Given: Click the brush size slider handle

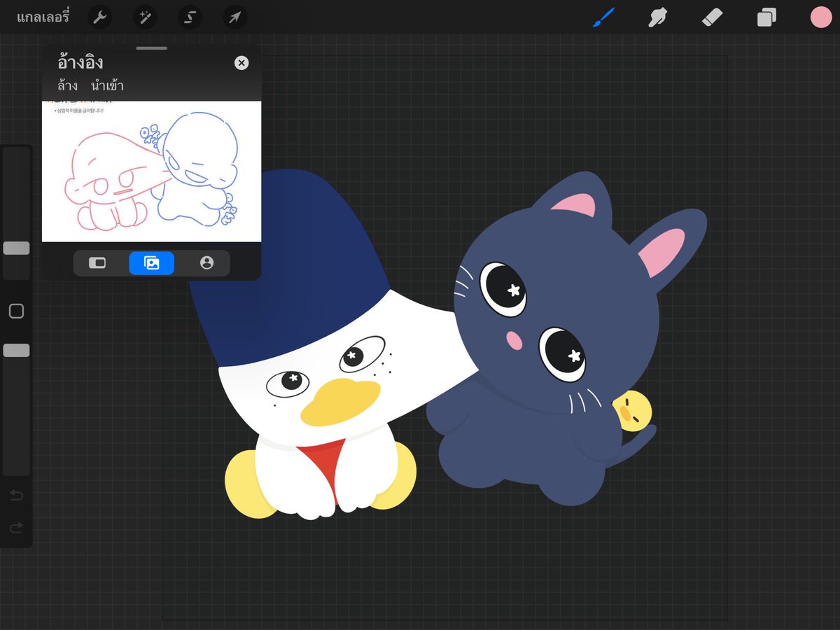Looking at the screenshot, I should (16, 248).
